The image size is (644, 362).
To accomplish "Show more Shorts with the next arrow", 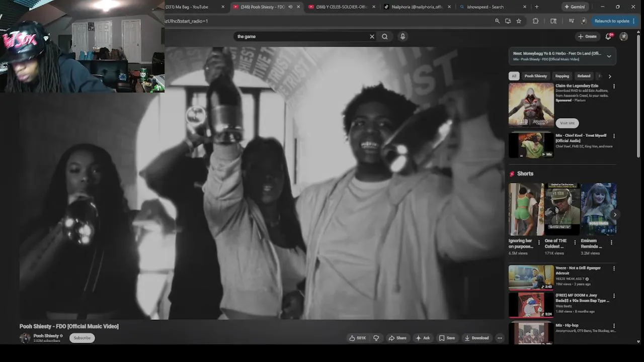I will [615, 215].
